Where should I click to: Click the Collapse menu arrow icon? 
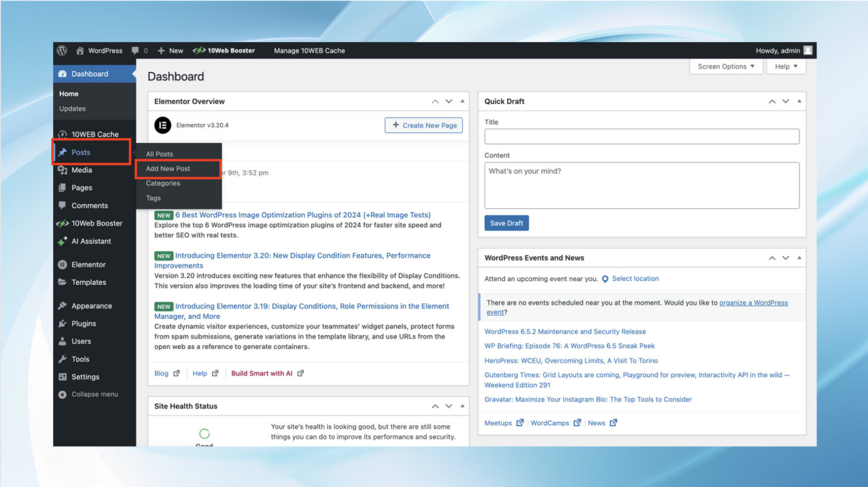click(63, 394)
